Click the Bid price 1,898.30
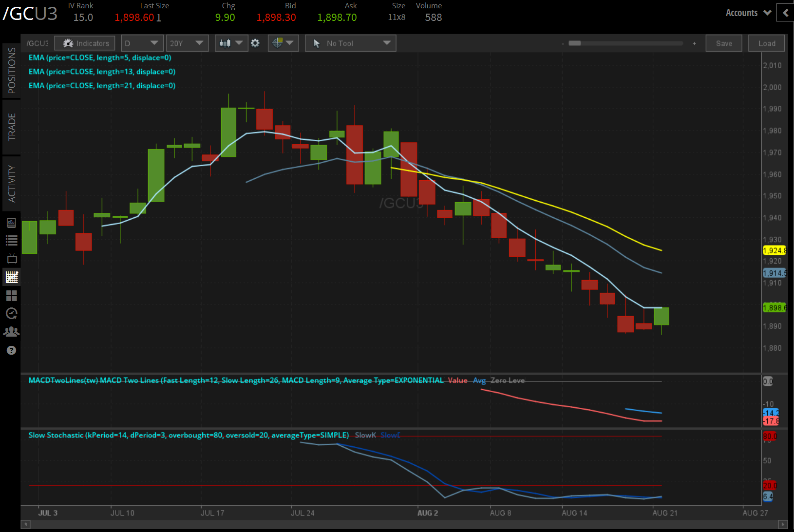 (276, 18)
